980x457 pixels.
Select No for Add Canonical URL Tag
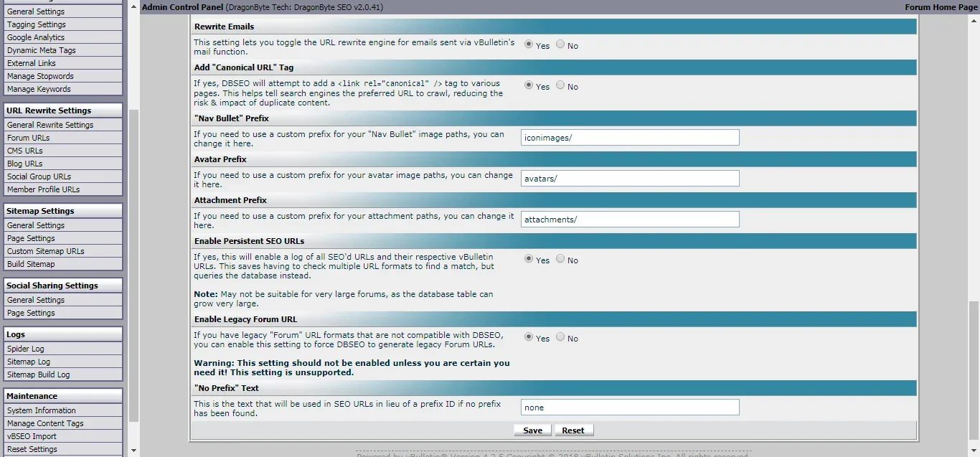point(560,85)
